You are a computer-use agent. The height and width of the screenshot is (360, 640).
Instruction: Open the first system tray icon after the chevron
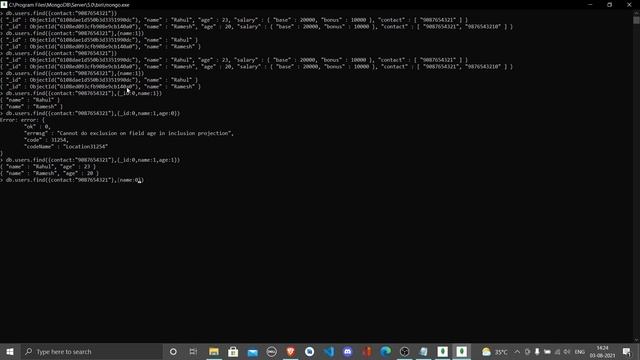click(x=527, y=351)
